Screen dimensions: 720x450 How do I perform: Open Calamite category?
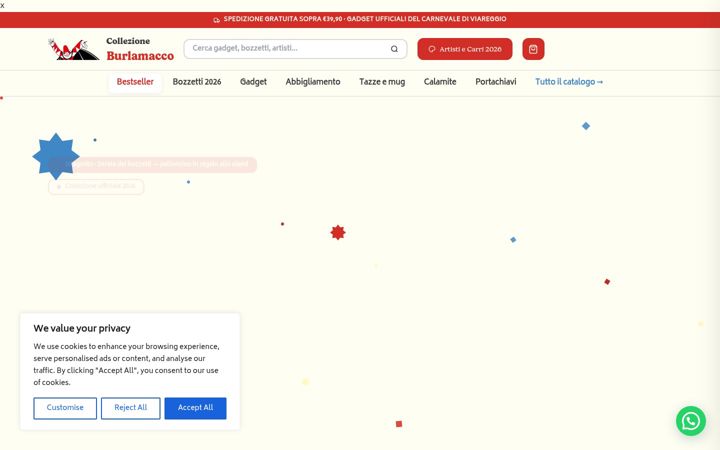440,82
